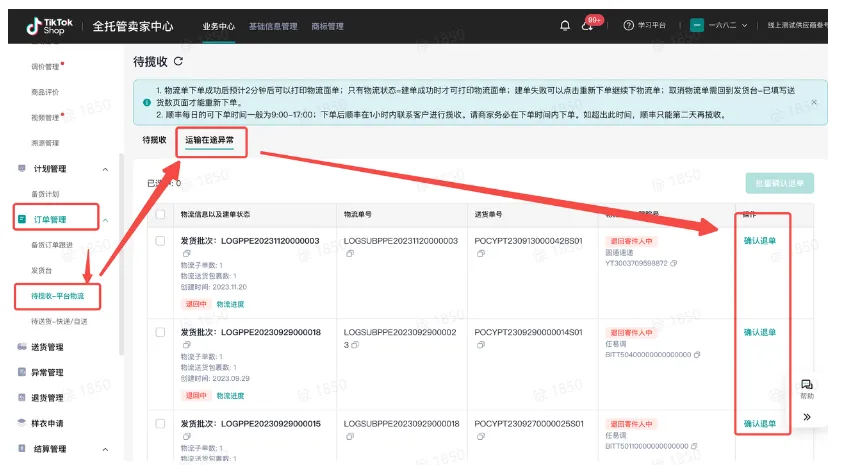The image size is (841, 465).
Task: Collapse the 订单管理 section chevron
Action: coord(105,220)
